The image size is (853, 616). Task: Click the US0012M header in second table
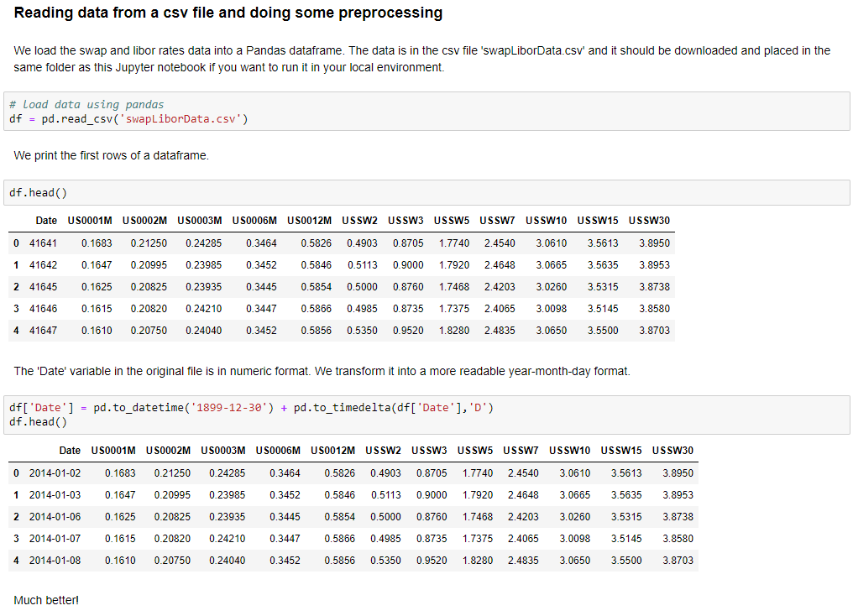click(332, 451)
